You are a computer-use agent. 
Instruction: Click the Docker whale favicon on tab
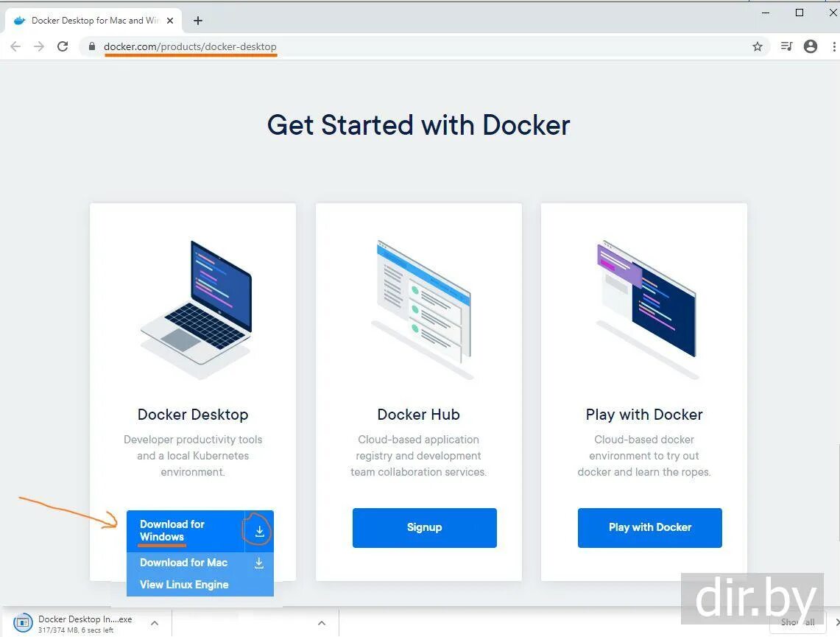pos(19,21)
